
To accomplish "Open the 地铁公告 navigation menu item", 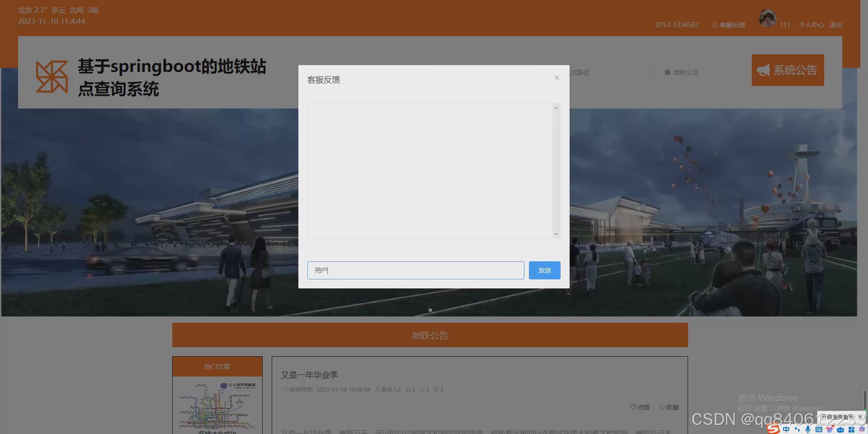I will (682, 72).
